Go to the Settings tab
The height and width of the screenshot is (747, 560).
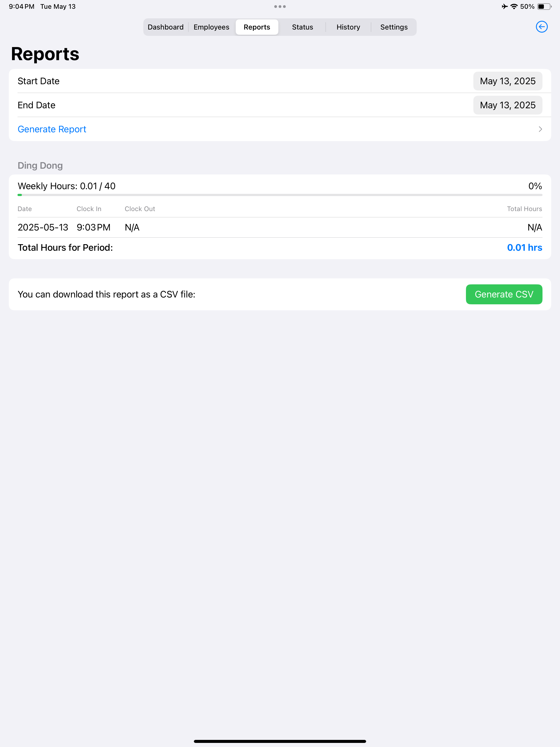[394, 27]
